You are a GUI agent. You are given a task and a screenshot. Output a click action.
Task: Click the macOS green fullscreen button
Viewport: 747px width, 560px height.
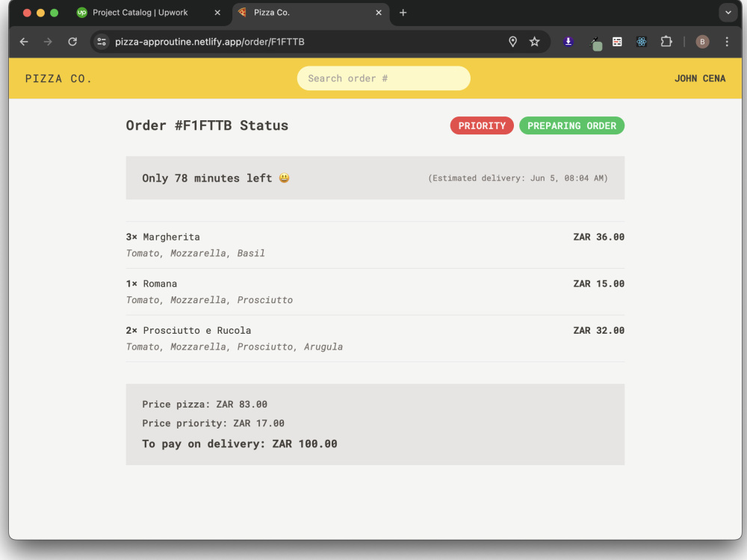55,13
